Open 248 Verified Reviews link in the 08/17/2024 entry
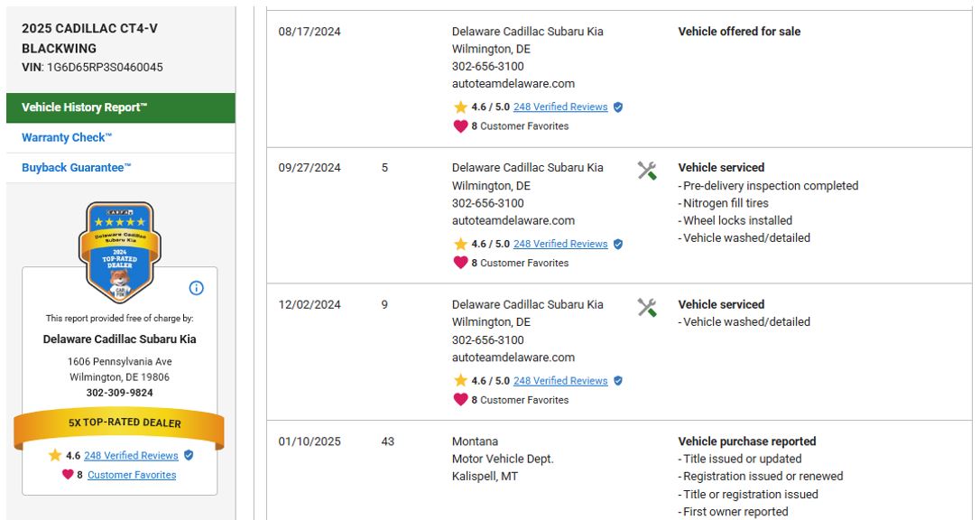This screenshot has height=520, width=980. point(559,107)
